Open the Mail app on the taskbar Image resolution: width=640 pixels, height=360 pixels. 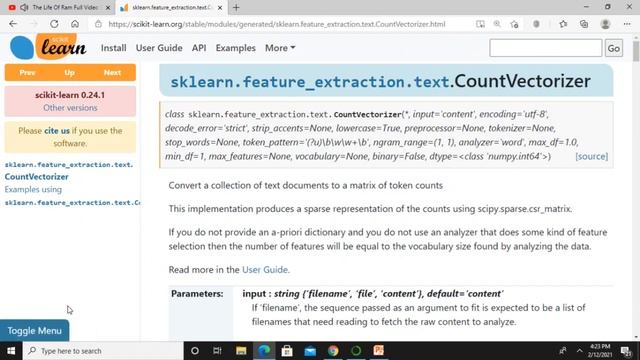click(x=310, y=351)
